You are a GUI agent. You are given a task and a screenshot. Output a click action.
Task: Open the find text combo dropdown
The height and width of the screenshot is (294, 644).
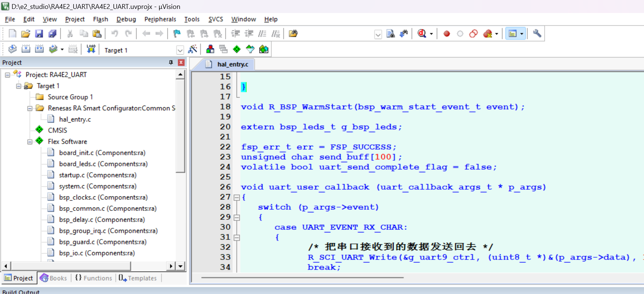378,35
